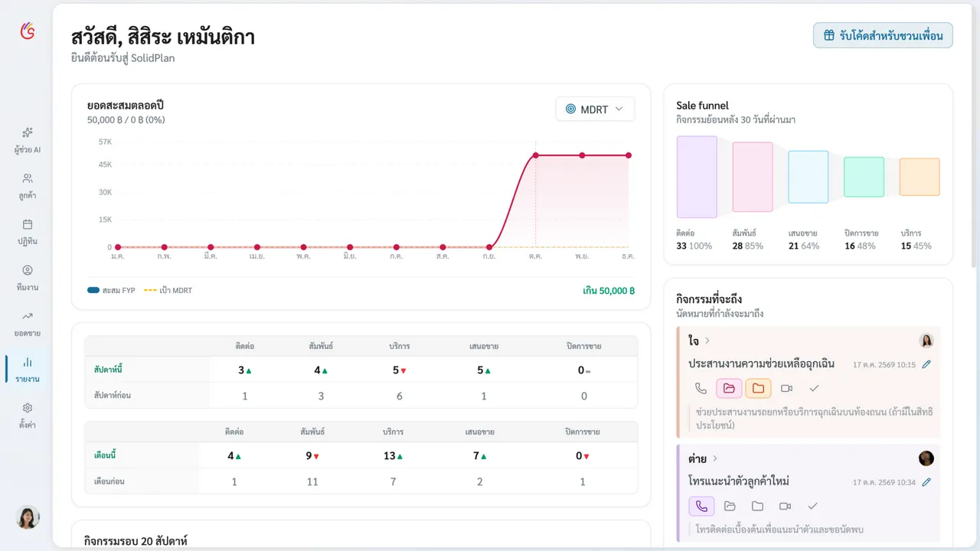Click รับโค้ดสำหรับชวนเพื่อน referral code button
The width and height of the screenshot is (980, 551).
pyautogui.click(x=883, y=35)
